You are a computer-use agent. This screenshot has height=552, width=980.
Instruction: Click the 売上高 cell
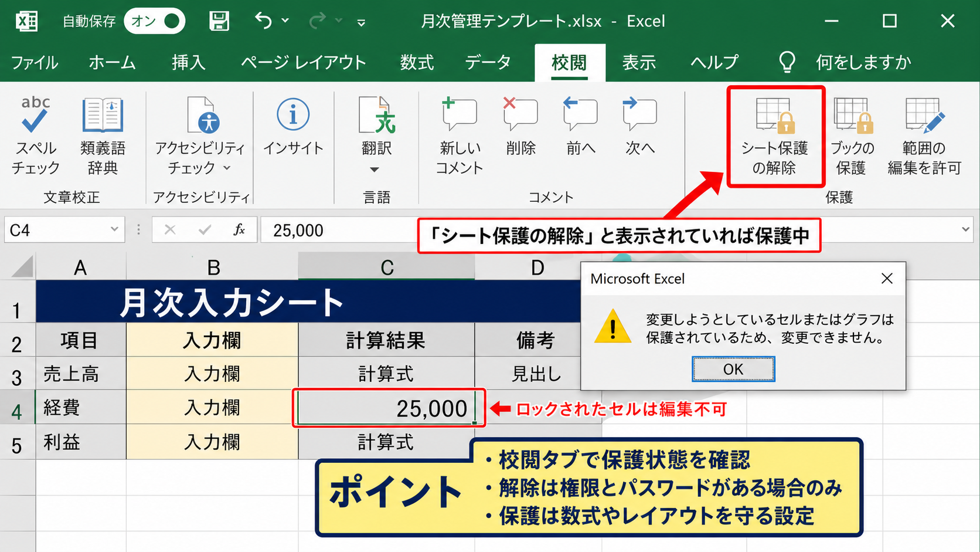click(x=81, y=374)
